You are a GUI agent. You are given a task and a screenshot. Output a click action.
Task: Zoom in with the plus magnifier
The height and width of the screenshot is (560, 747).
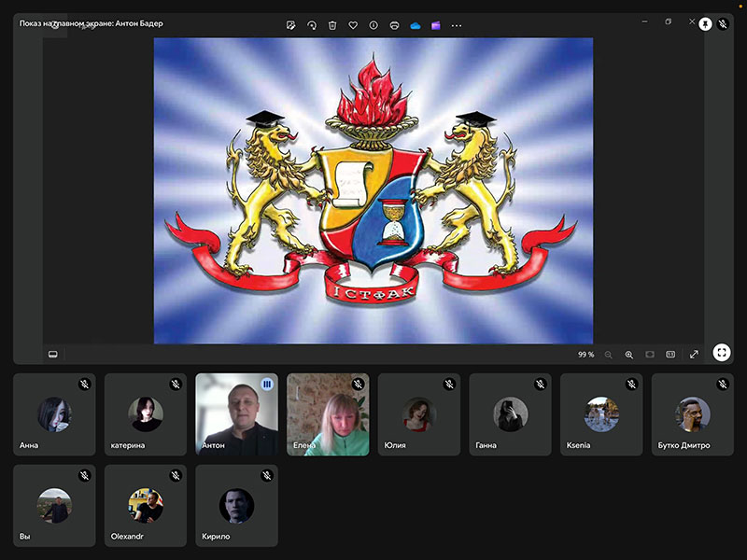click(x=629, y=355)
